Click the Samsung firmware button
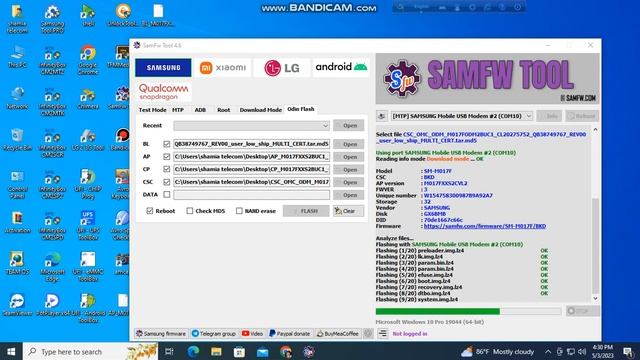The height and width of the screenshot is (360, 640). point(161,333)
